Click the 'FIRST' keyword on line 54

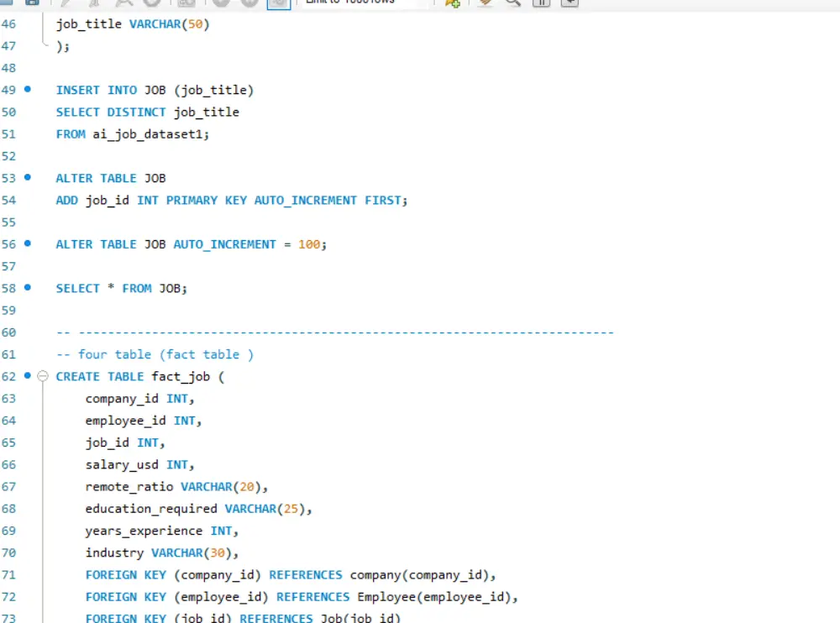(x=382, y=201)
